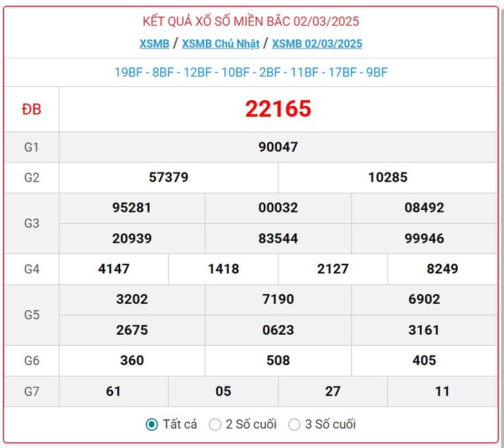The image size is (504, 448).
Task: Click the G2 number 10285
Action: [x=387, y=177]
